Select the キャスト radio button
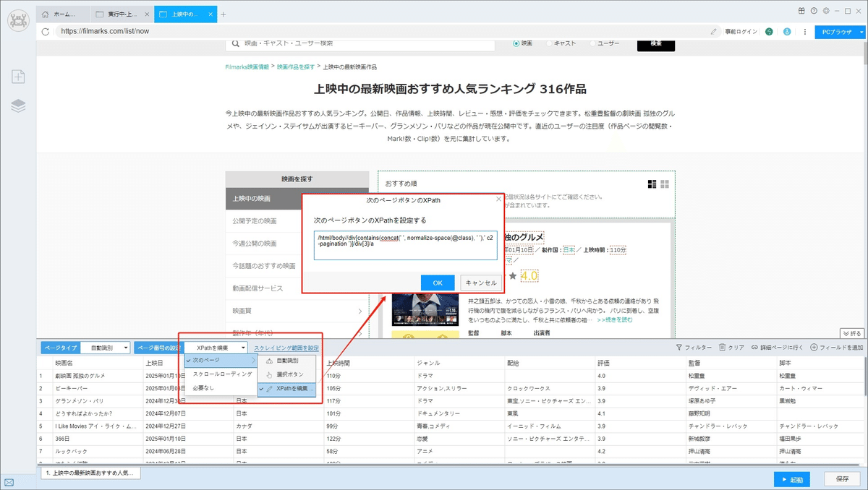This screenshot has height=490, width=868. [549, 43]
